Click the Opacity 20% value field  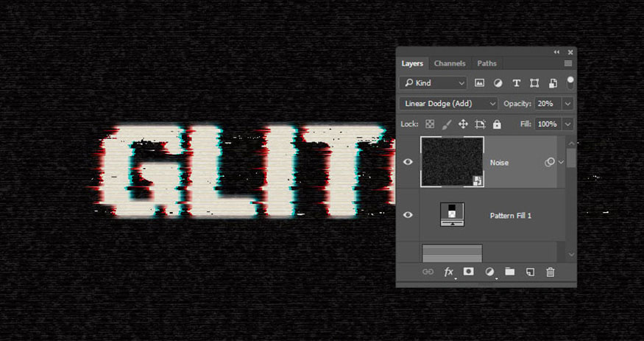click(x=548, y=104)
